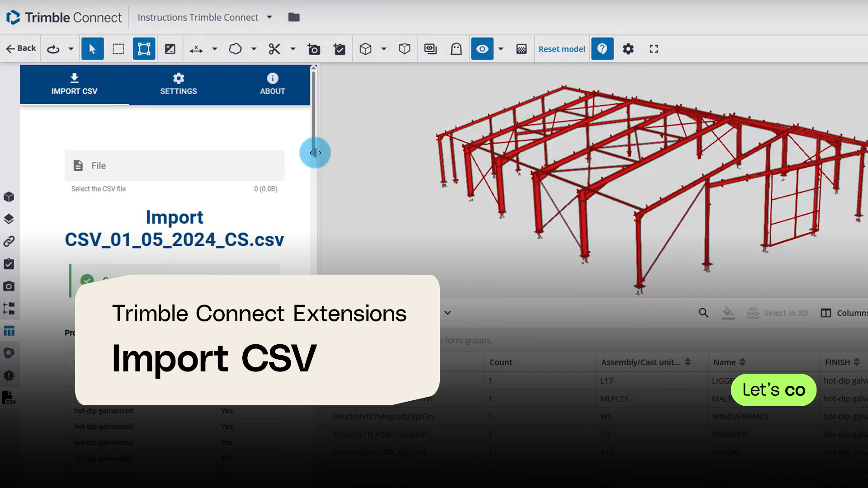Click the Reset model link
Viewport: 868px width, 488px height.
tap(561, 49)
